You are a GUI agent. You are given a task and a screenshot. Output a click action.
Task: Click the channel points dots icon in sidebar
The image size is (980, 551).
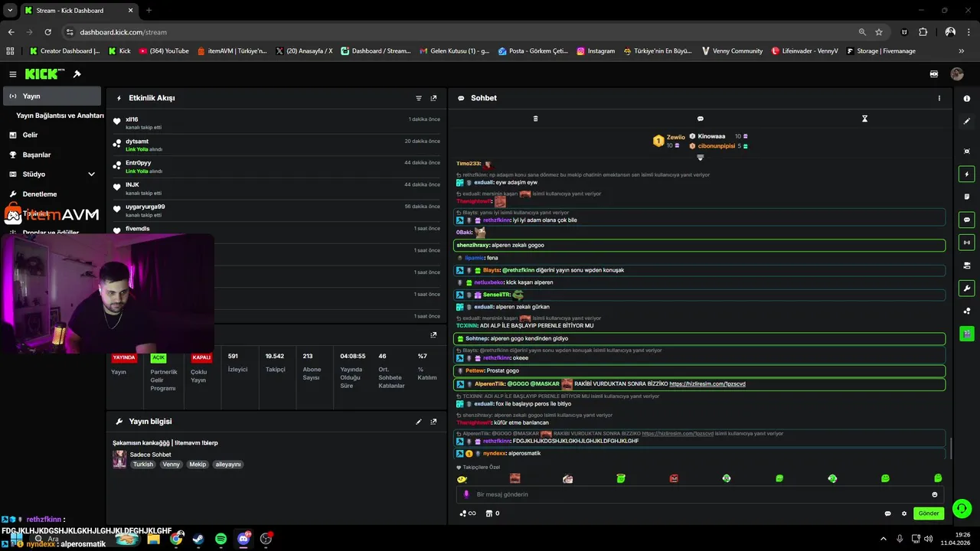point(967,311)
